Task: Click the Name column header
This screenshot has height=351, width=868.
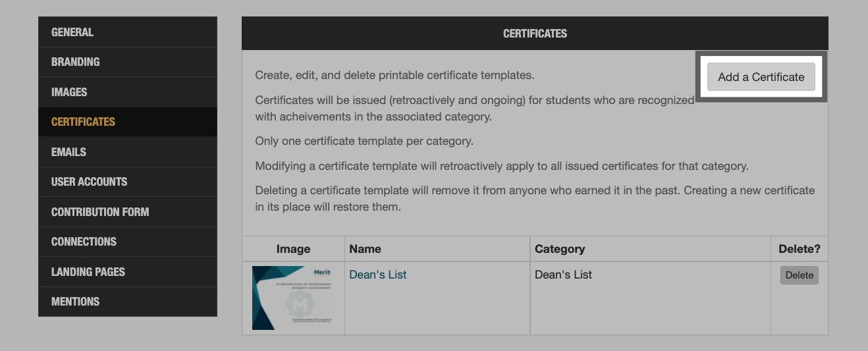Action: 366,249
